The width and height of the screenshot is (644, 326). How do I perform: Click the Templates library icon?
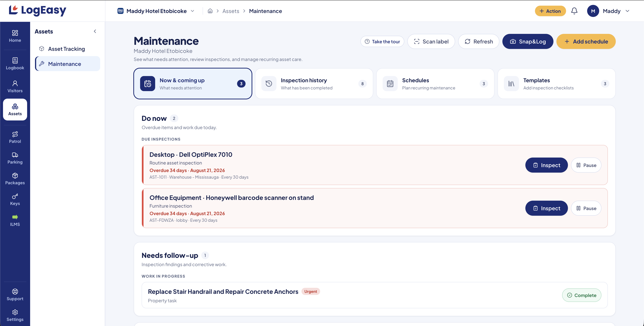tap(511, 84)
